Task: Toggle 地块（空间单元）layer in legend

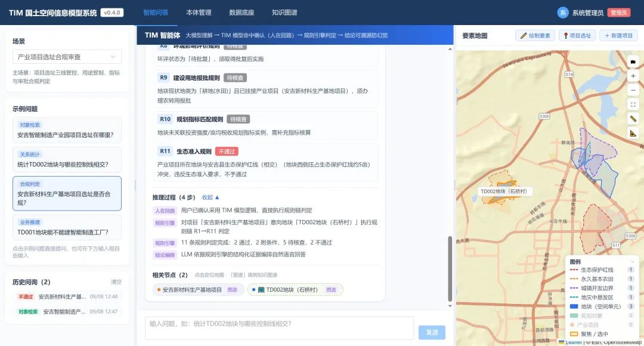Action: pyautogui.click(x=602, y=307)
